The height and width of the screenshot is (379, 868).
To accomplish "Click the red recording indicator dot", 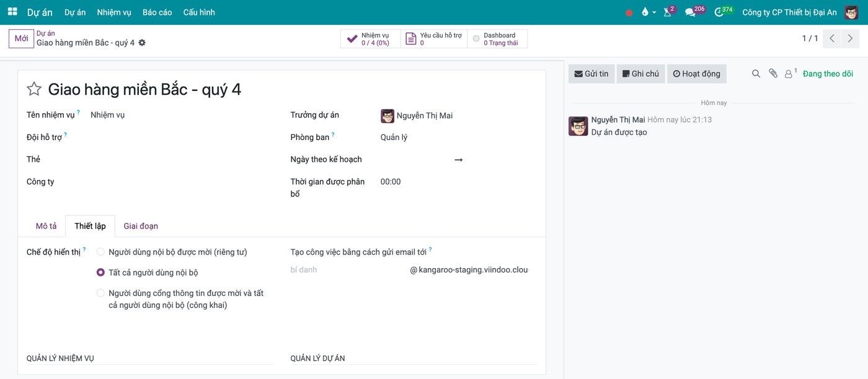I will click(629, 12).
